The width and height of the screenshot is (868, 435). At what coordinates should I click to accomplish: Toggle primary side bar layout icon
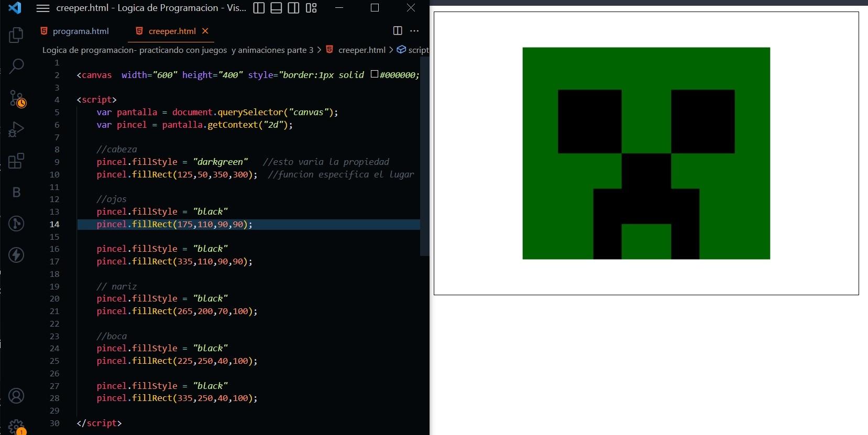[259, 8]
